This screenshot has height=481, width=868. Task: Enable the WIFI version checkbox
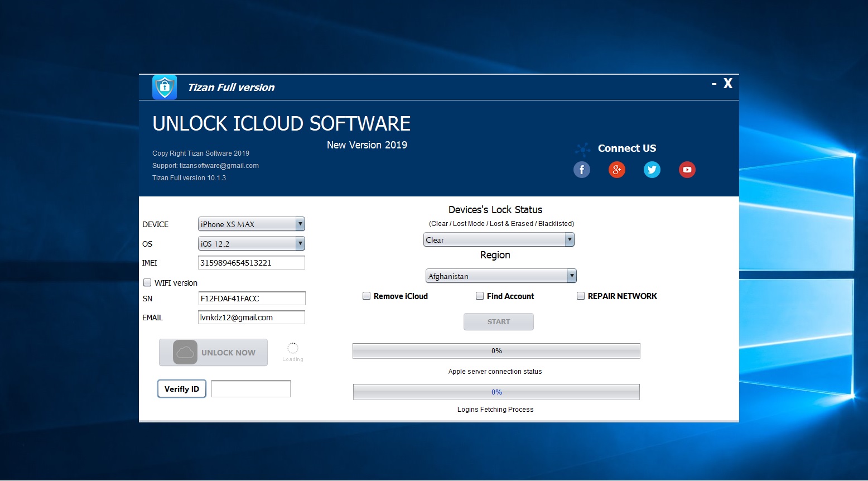pyautogui.click(x=147, y=282)
